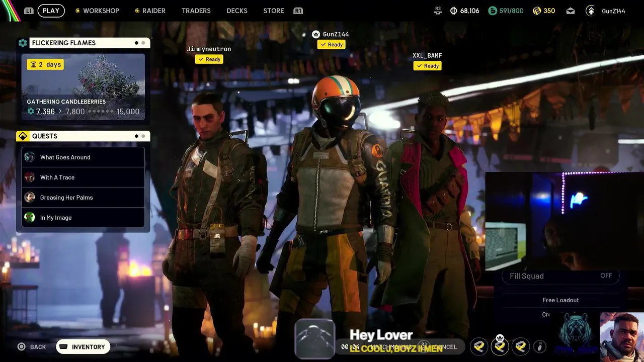Click the third squad member slot icon
The height and width of the screenshot is (362, 644).
[521, 346]
